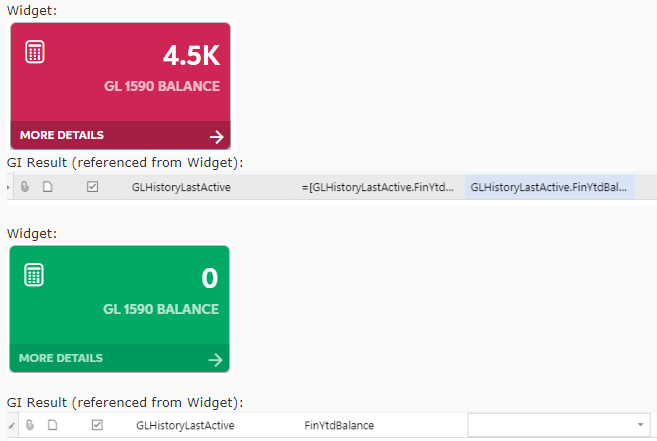Click the 4.5K value on the red widget

[x=191, y=57]
